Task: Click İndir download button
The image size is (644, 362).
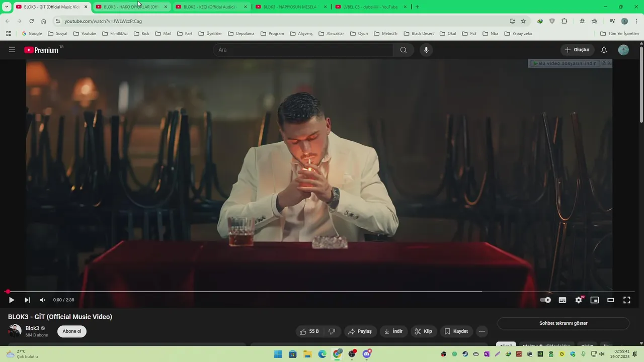Action: [x=393, y=331]
